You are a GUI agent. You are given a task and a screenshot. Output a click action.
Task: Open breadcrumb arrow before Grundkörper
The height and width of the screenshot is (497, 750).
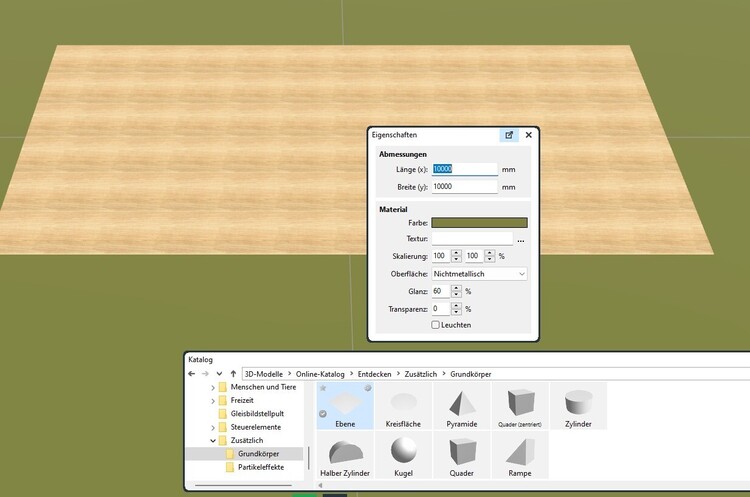point(444,374)
